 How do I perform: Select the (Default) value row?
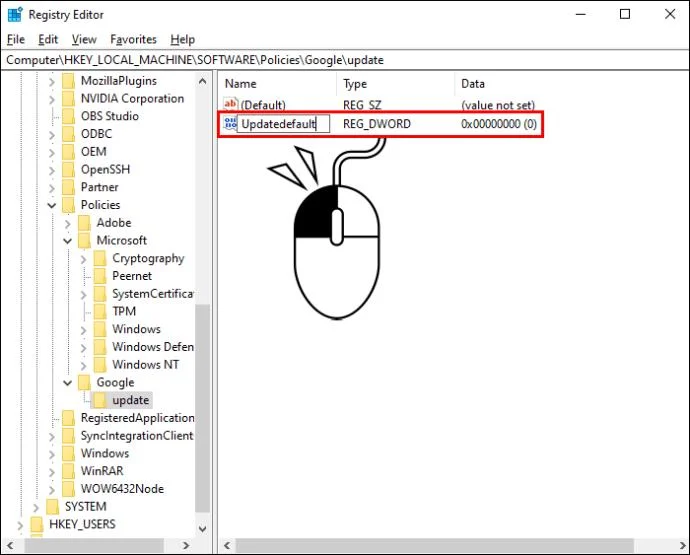pos(381,105)
